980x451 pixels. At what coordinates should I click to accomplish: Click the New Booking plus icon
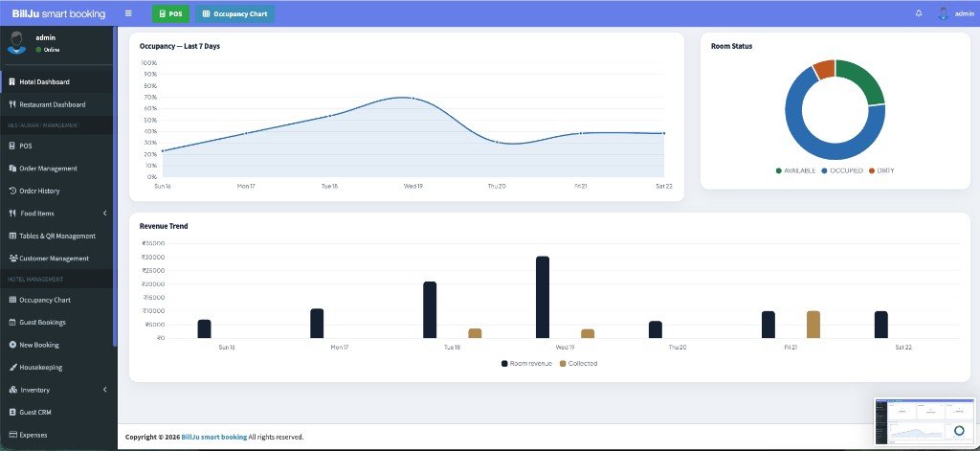(12, 345)
